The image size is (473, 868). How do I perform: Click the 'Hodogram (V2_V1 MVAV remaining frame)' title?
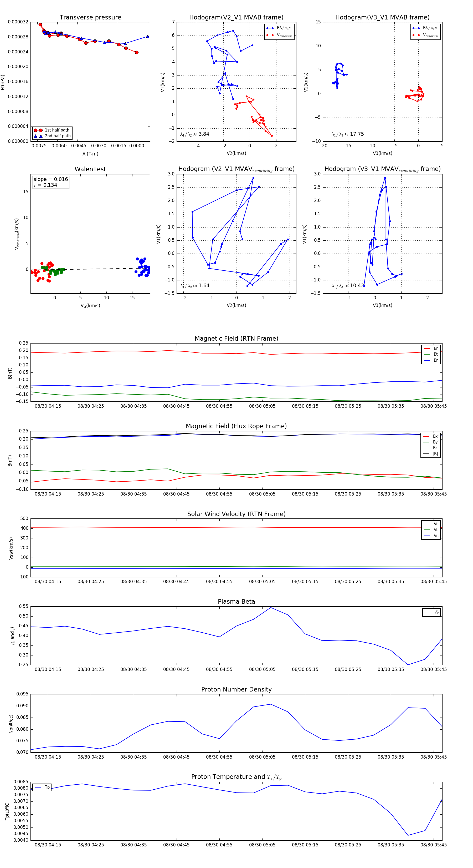pyautogui.click(x=236, y=169)
